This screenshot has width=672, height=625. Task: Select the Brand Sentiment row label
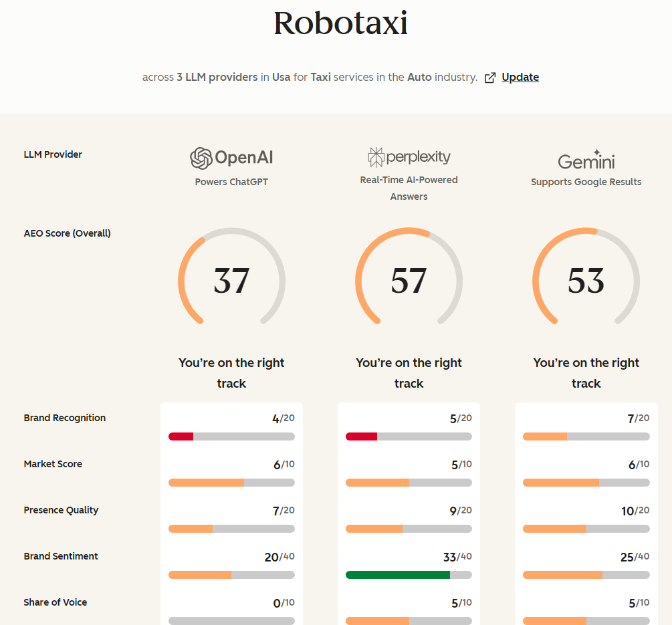(61, 556)
